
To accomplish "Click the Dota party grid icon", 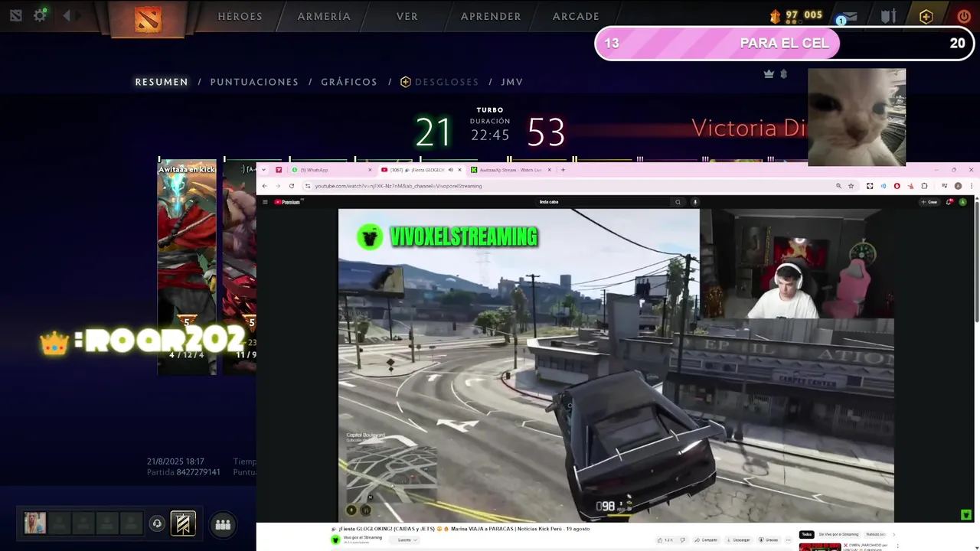I will click(x=223, y=524).
